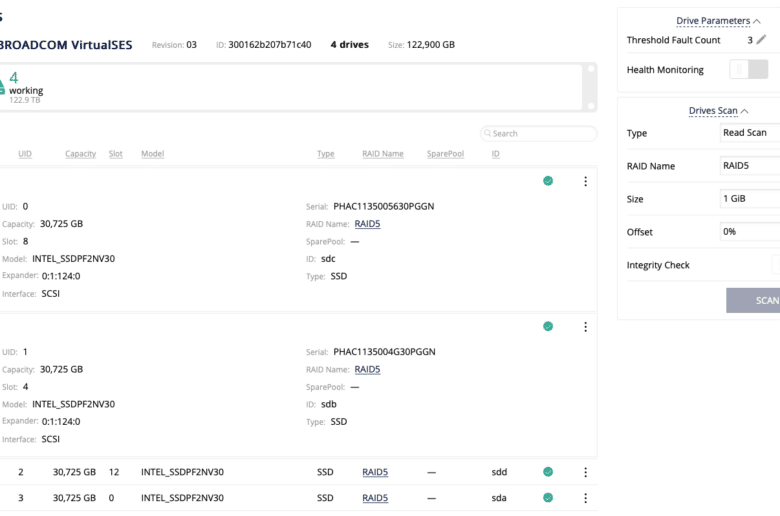Sort drives by Capacity column header
This screenshot has height=516, width=780.
tap(81, 154)
